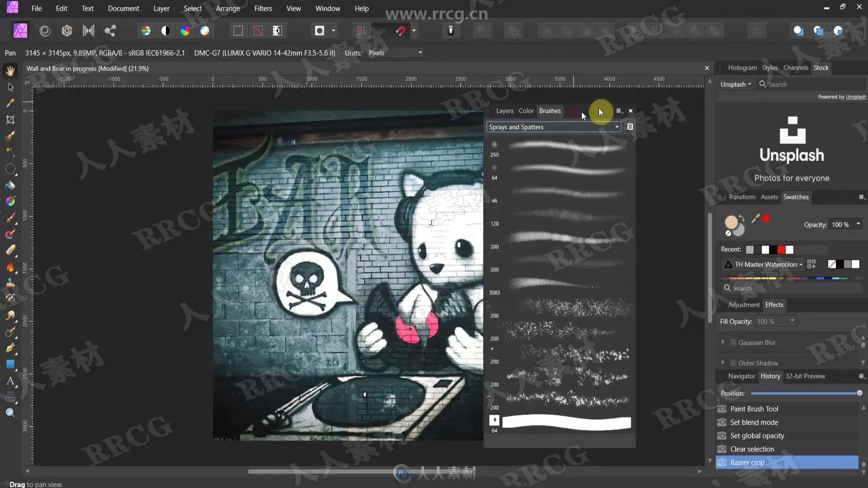Image resolution: width=868 pixels, height=488 pixels.
Task: Select the Gradient tool
Action: click(10, 201)
